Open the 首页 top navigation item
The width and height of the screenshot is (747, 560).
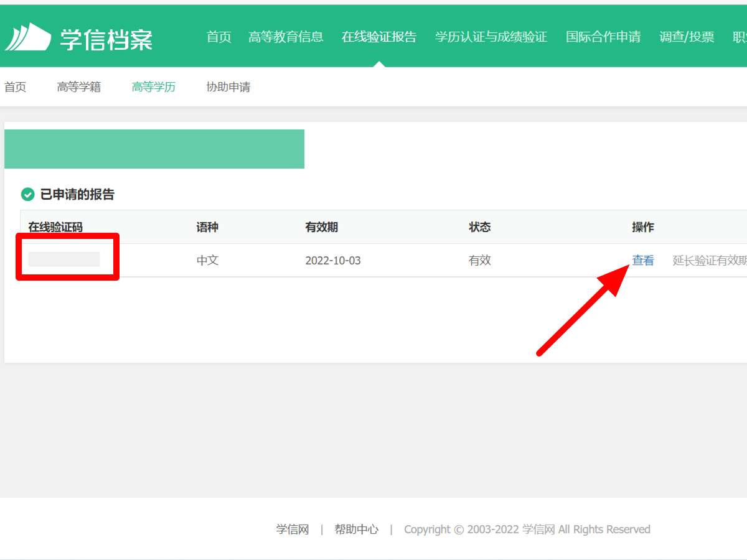pos(219,37)
